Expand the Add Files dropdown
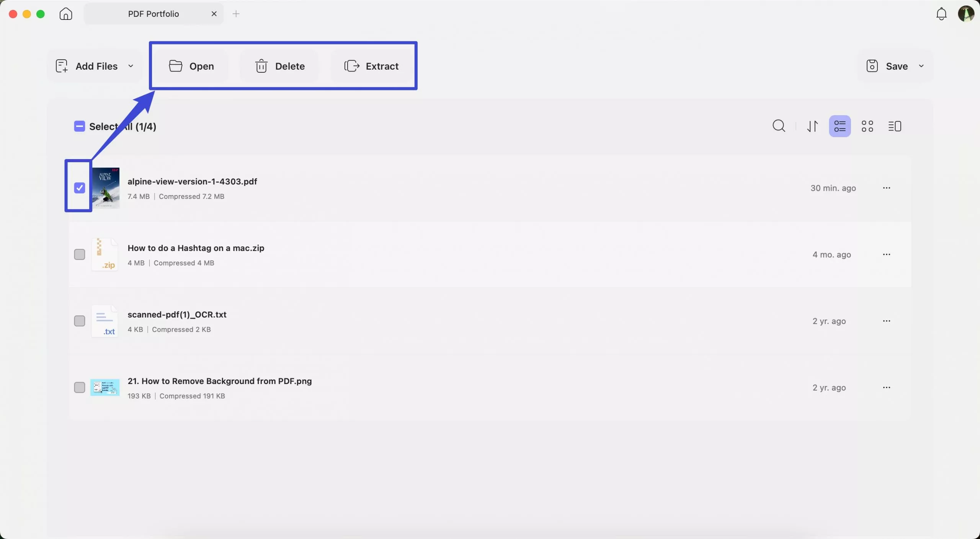Screen dimensions: 980x539 coord(131,66)
